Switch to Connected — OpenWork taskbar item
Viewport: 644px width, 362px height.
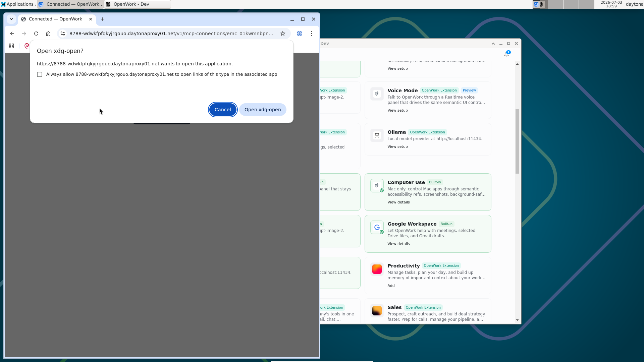70,4
